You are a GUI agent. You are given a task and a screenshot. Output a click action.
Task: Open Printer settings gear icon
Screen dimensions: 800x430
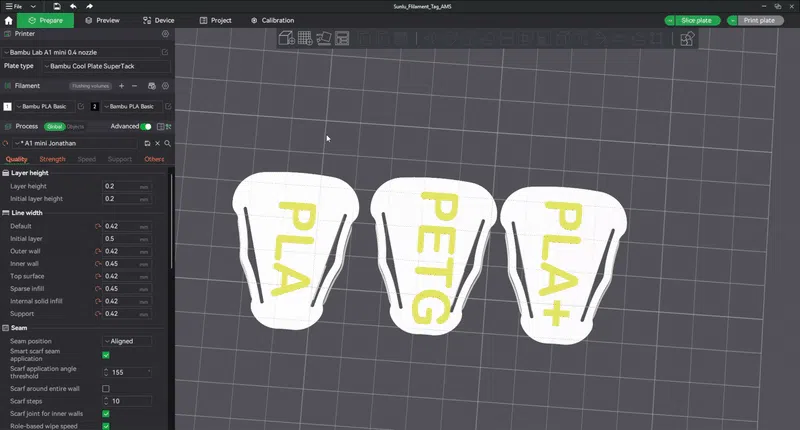(x=165, y=34)
